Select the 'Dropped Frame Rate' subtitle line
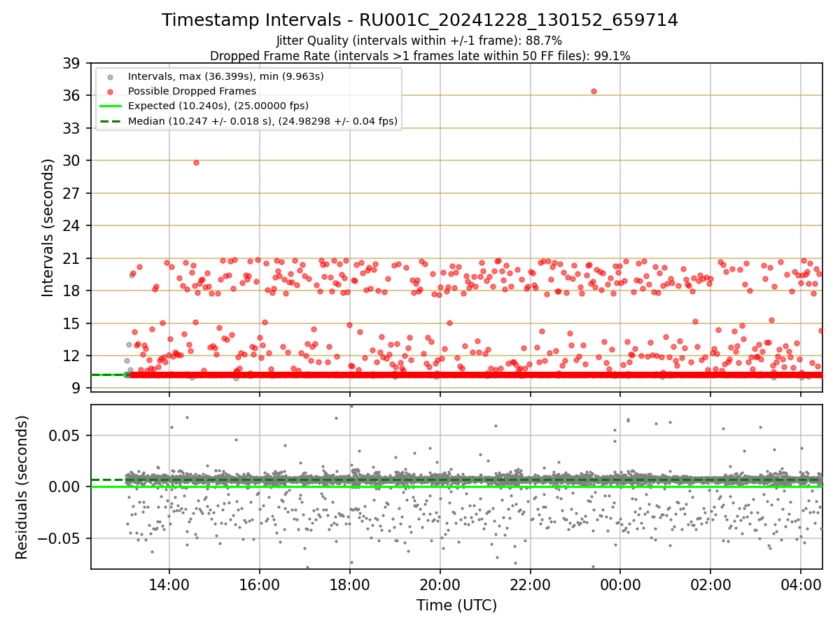The width and height of the screenshot is (840, 630). click(420, 56)
